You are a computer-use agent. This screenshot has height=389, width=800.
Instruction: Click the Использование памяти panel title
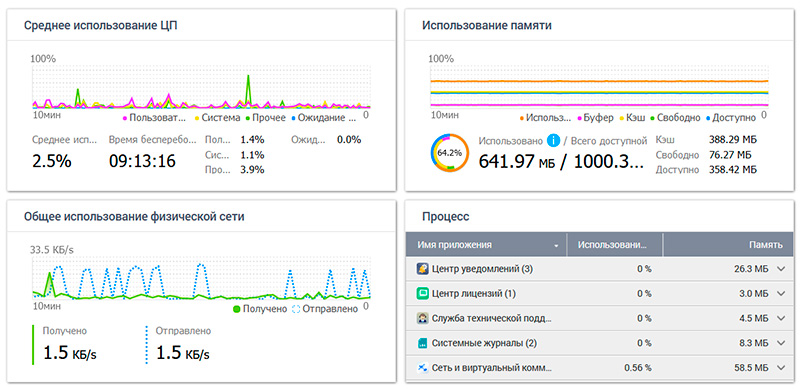487,26
